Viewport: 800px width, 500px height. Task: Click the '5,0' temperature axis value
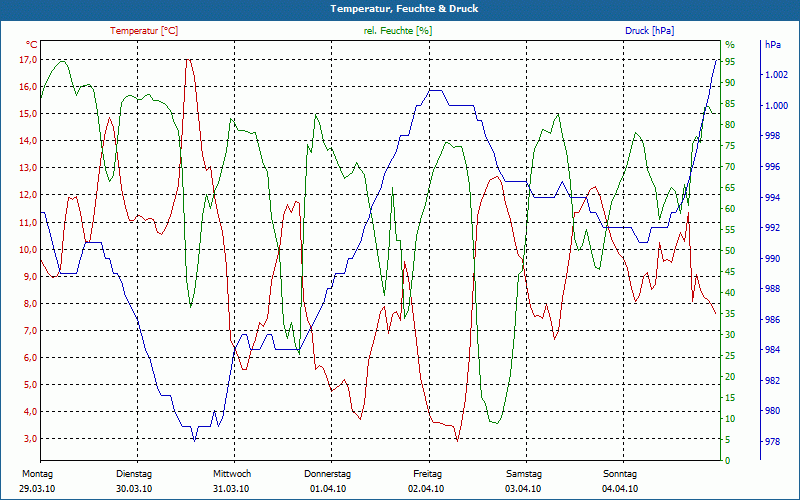tap(30, 385)
